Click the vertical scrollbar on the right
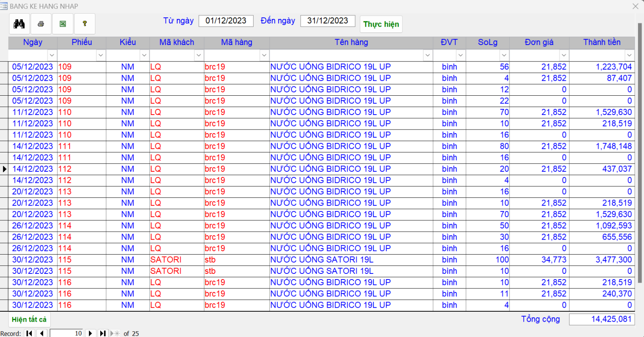Screen dimensions: 644x337 [640, 161]
